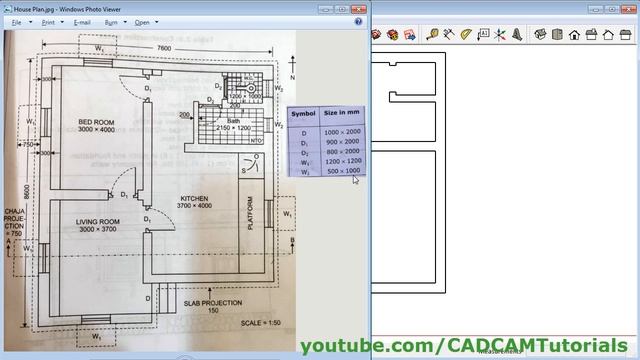Select the Tape Measure tool in SketchUp
The width and height of the screenshot is (640, 360).
(x=432, y=34)
